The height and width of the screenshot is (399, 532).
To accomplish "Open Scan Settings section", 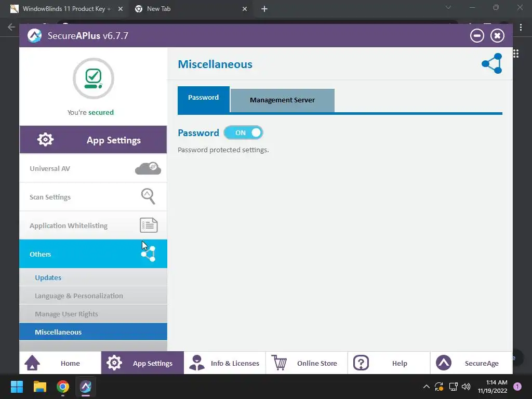I will [x=94, y=197].
